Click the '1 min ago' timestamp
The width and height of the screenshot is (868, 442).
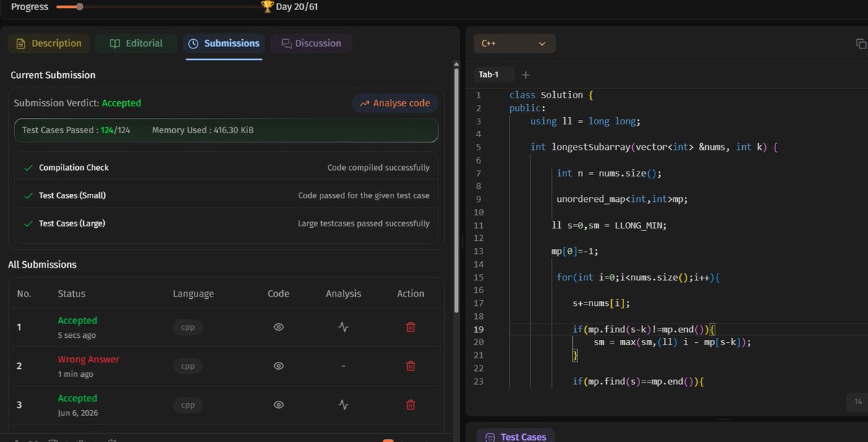75,374
